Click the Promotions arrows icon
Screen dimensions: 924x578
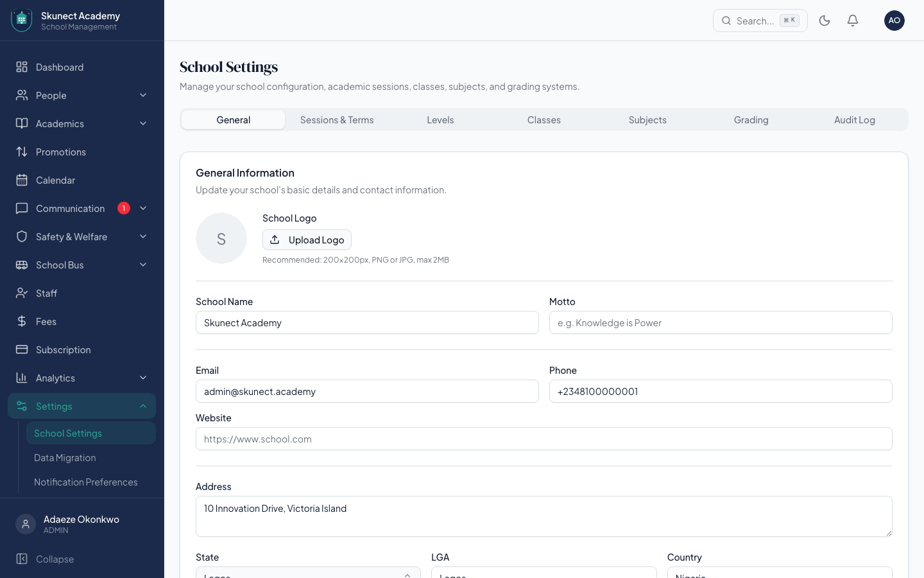(22, 152)
